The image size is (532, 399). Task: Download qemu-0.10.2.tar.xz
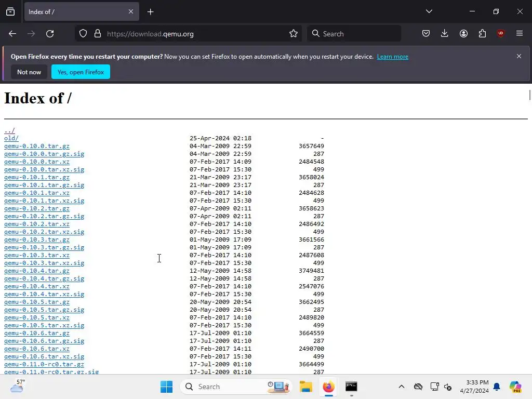[x=37, y=224]
